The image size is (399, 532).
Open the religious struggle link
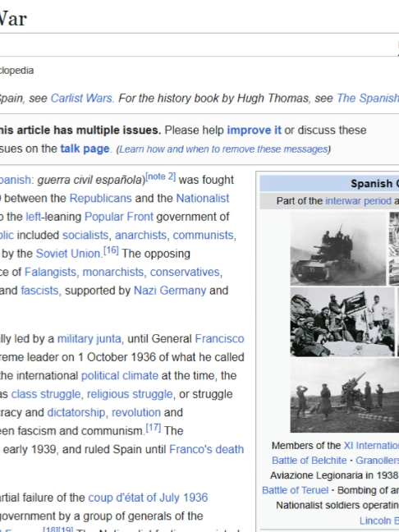click(x=130, y=394)
